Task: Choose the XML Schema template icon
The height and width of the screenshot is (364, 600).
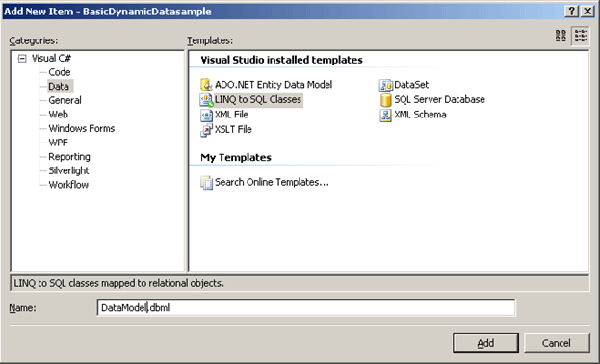Action: tap(385, 115)
